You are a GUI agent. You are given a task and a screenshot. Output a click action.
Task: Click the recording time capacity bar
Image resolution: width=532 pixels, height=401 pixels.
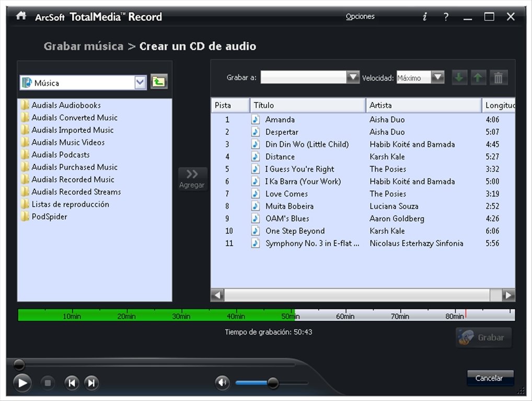[267, 315]
